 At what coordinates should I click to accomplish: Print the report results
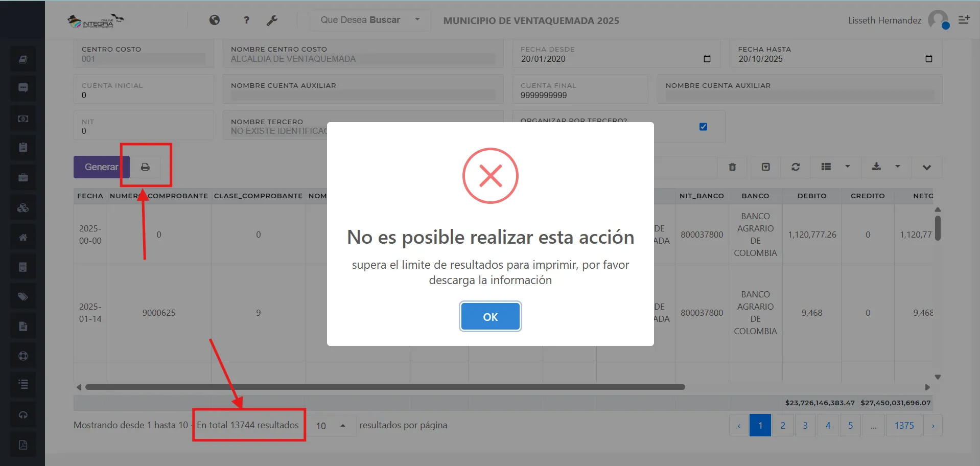tap(146, 167)
